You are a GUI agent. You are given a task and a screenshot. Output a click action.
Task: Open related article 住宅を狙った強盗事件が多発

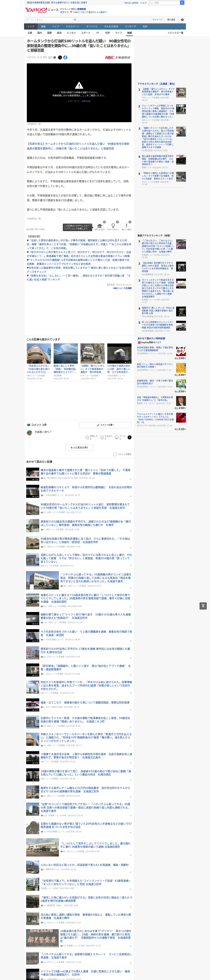(79, 270)
